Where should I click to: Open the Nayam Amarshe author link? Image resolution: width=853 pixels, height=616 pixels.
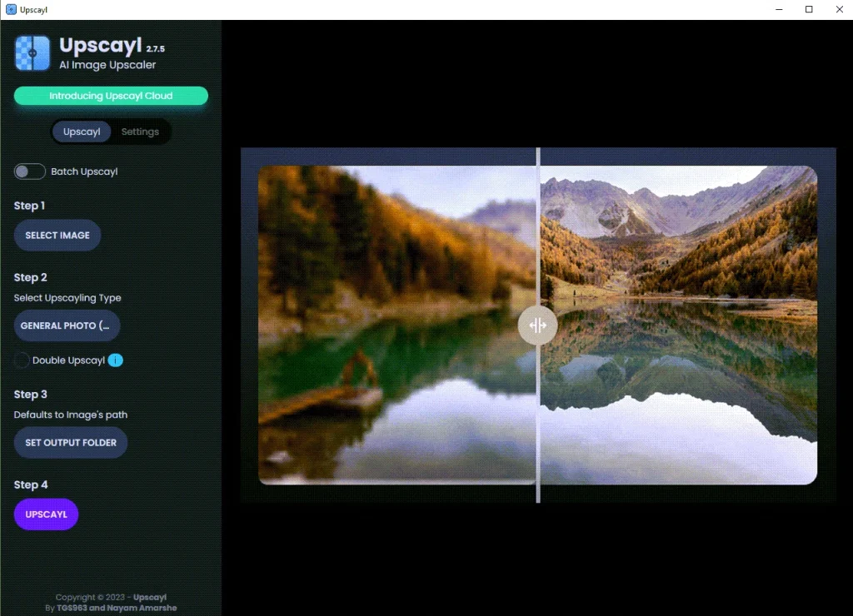tap(142, 608)
